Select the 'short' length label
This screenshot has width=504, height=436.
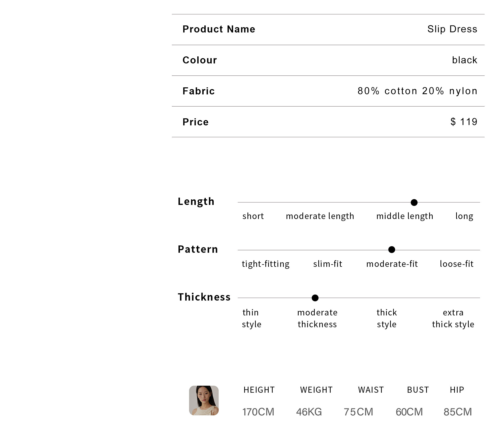click(x=253, y=216)
